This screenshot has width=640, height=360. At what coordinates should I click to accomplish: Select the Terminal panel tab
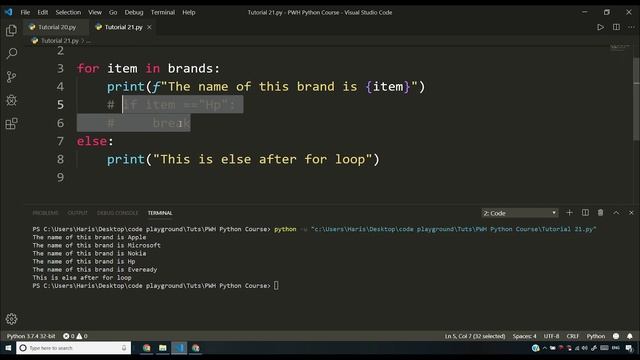160,213
